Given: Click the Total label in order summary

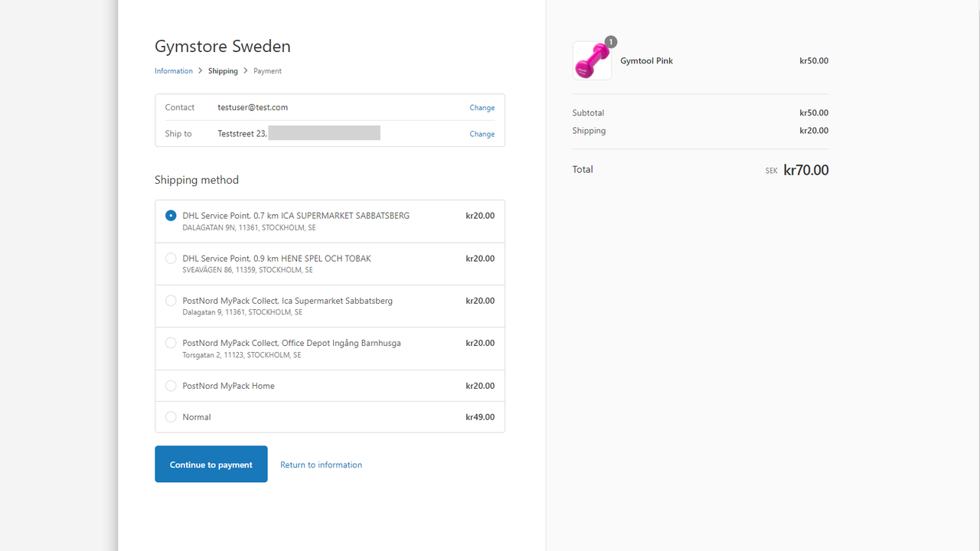Looking at the screenshot, I should (583, 169).
